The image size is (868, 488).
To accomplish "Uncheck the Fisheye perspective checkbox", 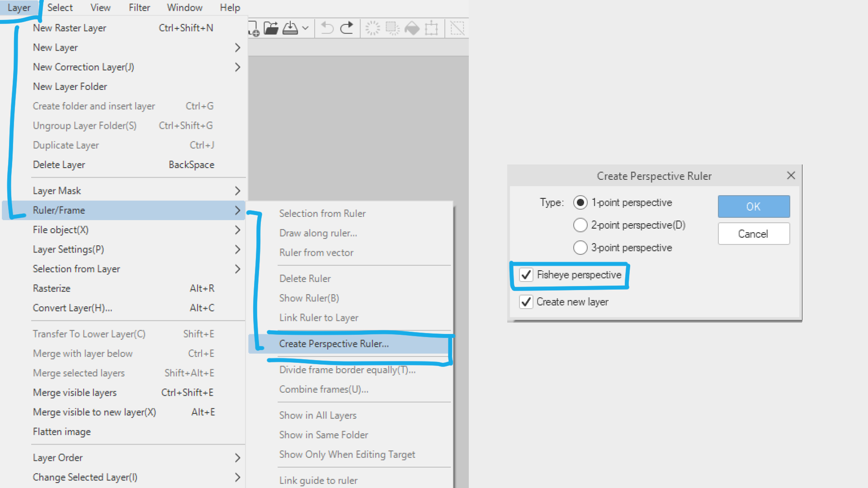I will [x=526, y=275].
